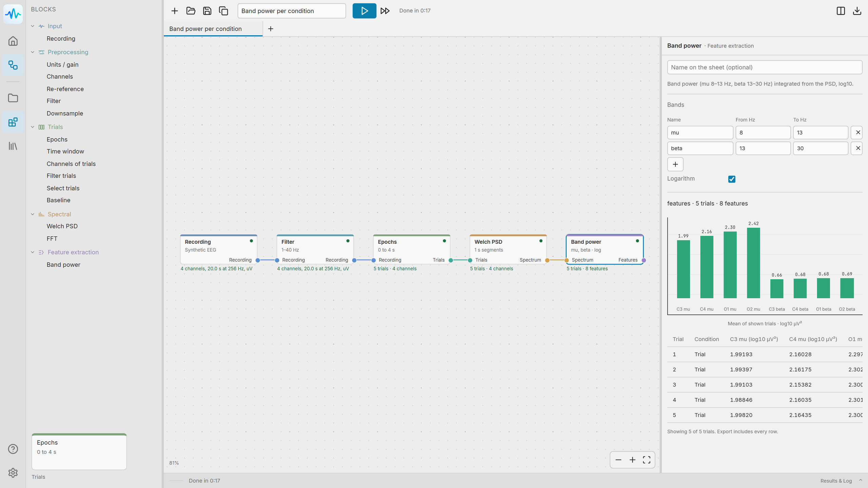Run the pipeline with the play button

coord(364,11)
